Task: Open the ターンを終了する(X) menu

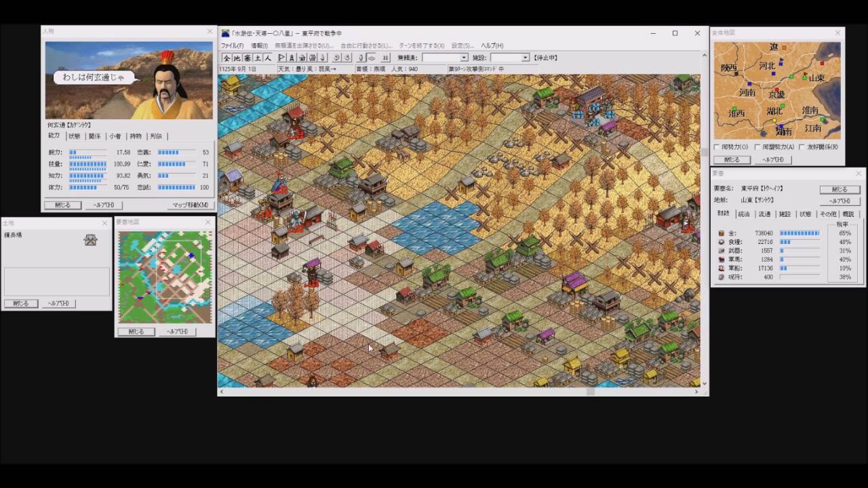Action: (x=422, y=45)
